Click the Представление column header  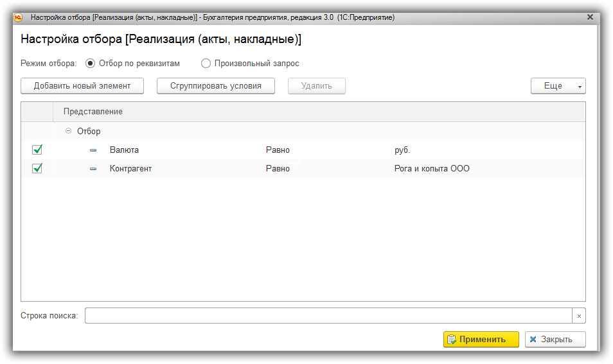click(x=93, y=112)
